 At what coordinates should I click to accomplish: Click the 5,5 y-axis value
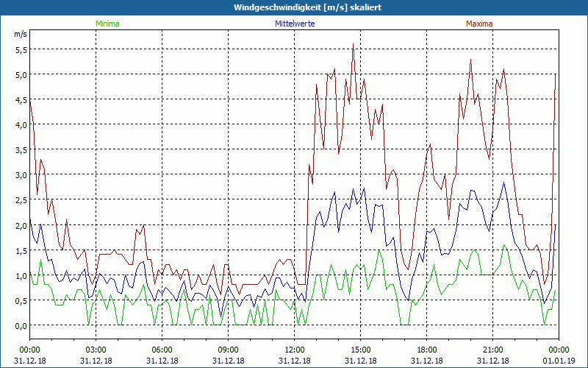tap(21, 49)
